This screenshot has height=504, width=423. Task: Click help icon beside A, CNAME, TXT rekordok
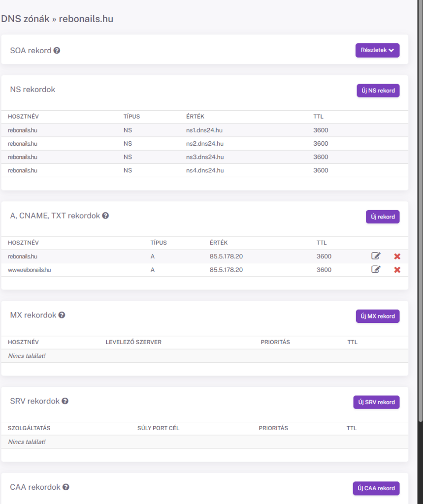tap(105, 216)
